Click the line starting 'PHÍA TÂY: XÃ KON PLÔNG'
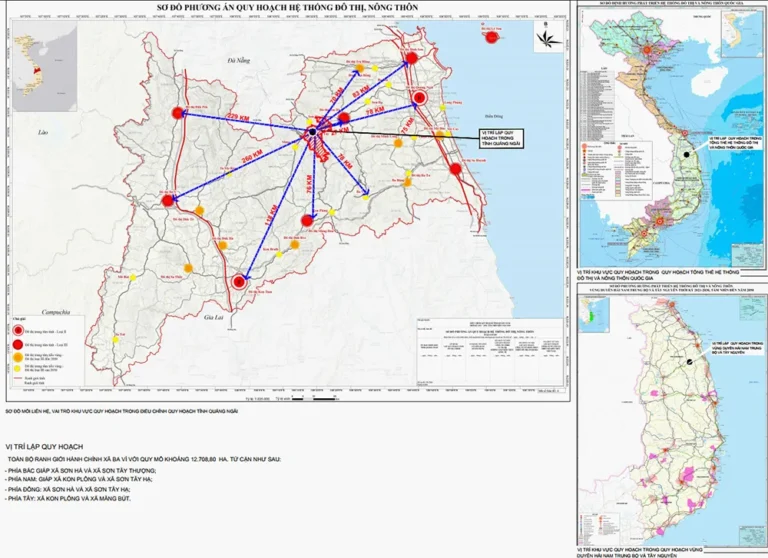This screenshot has width=768, height=558. [x=69, y=499]
